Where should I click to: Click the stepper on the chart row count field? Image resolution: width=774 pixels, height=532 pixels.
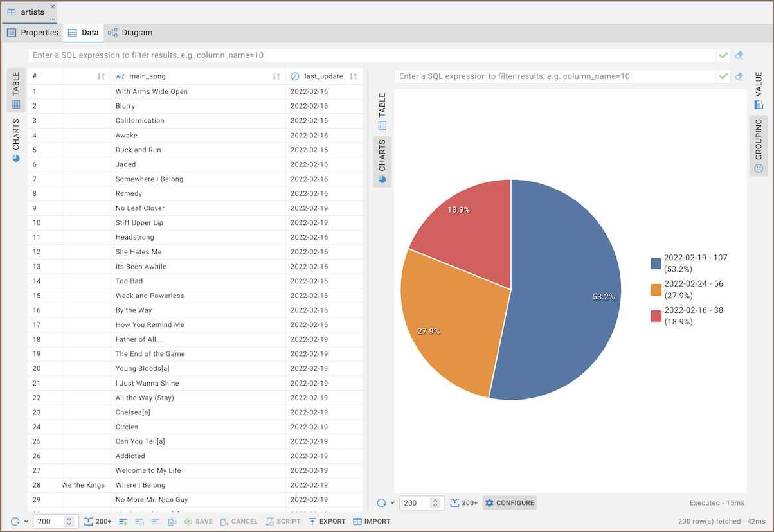[435, 503]
